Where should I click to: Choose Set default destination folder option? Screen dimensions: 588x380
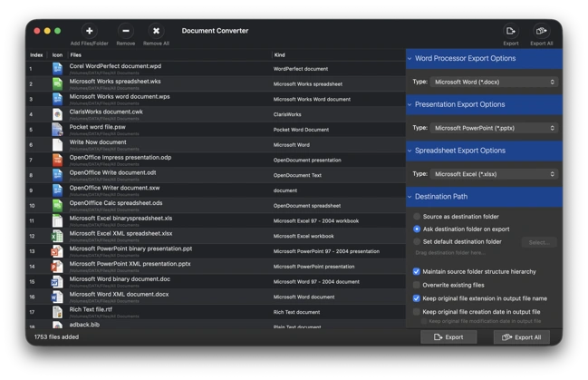point(417,241)
